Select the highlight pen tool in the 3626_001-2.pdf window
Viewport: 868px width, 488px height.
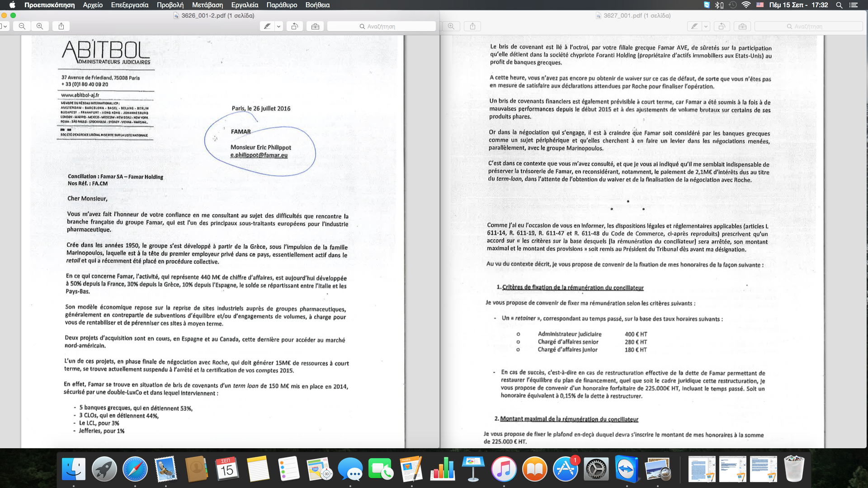268,26
